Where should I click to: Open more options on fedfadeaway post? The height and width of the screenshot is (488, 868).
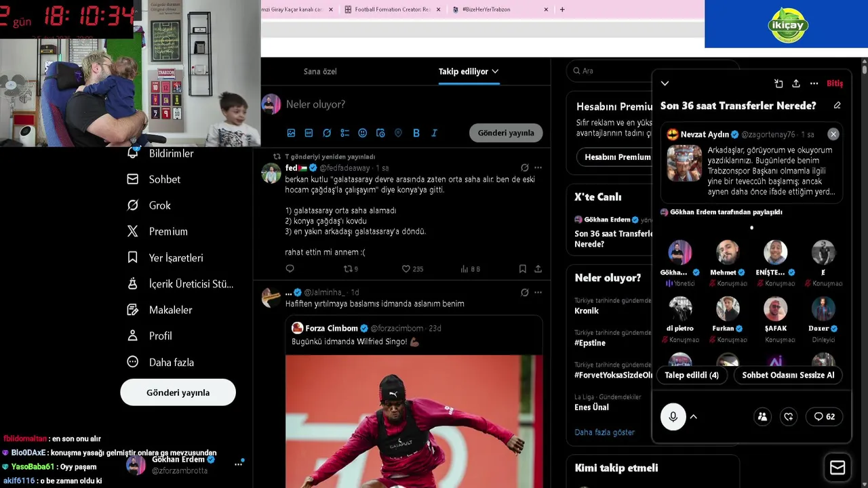pyautogui.click(x=538, y=167)
